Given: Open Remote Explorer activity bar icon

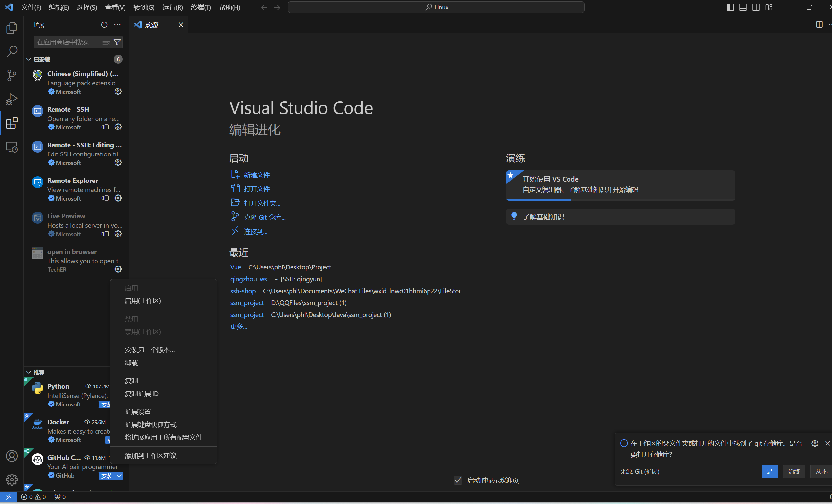Looking at the screenshot, I should 12,147.
